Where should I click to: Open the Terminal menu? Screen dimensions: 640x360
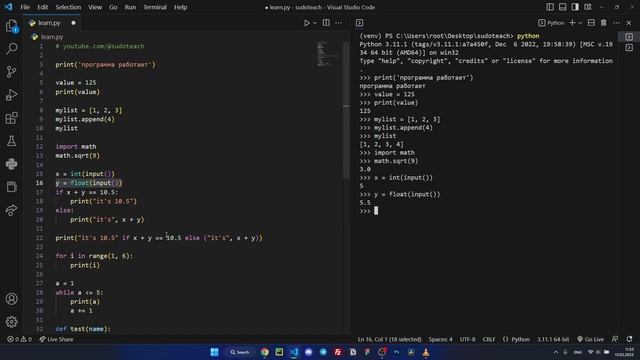[x=155, y=7]
